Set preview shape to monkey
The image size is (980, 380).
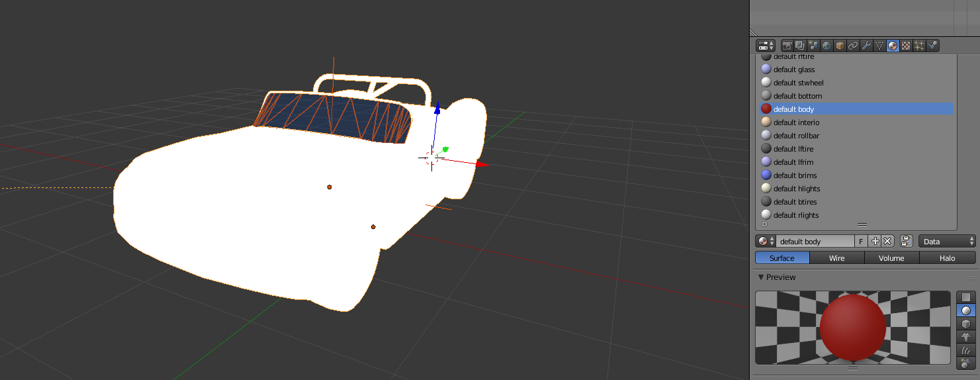[967, 337]
